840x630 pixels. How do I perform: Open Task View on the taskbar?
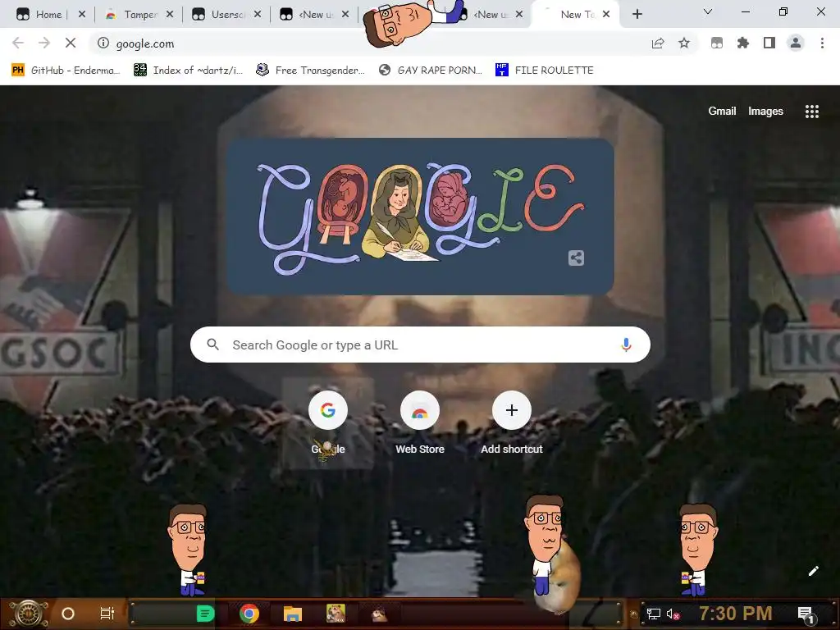(x=107, y=614)
